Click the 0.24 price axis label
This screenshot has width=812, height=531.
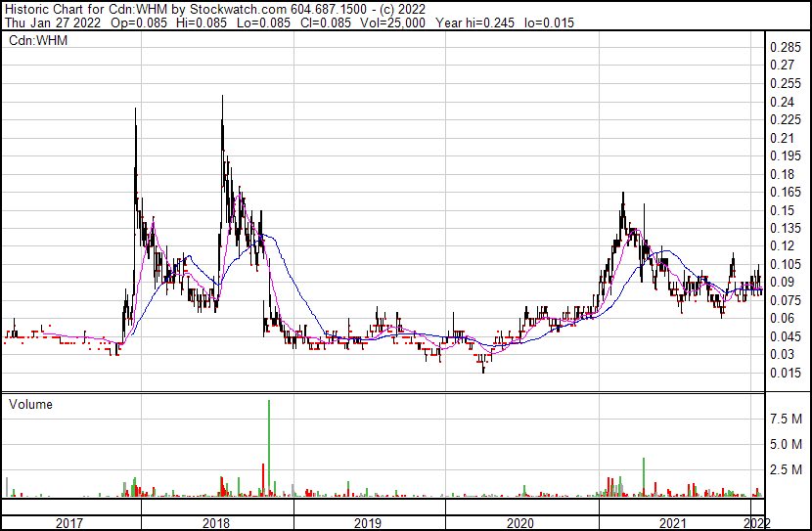tap(783, 102)
